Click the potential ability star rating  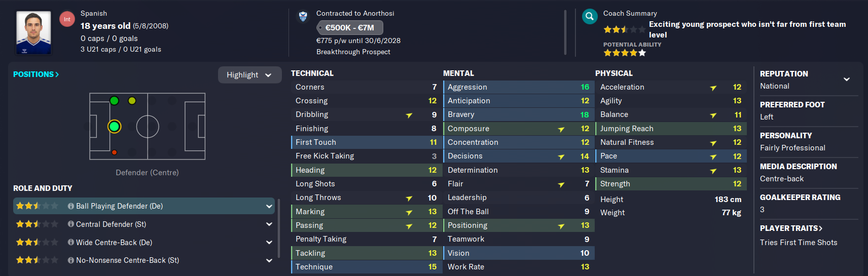[x=625, y=53]
